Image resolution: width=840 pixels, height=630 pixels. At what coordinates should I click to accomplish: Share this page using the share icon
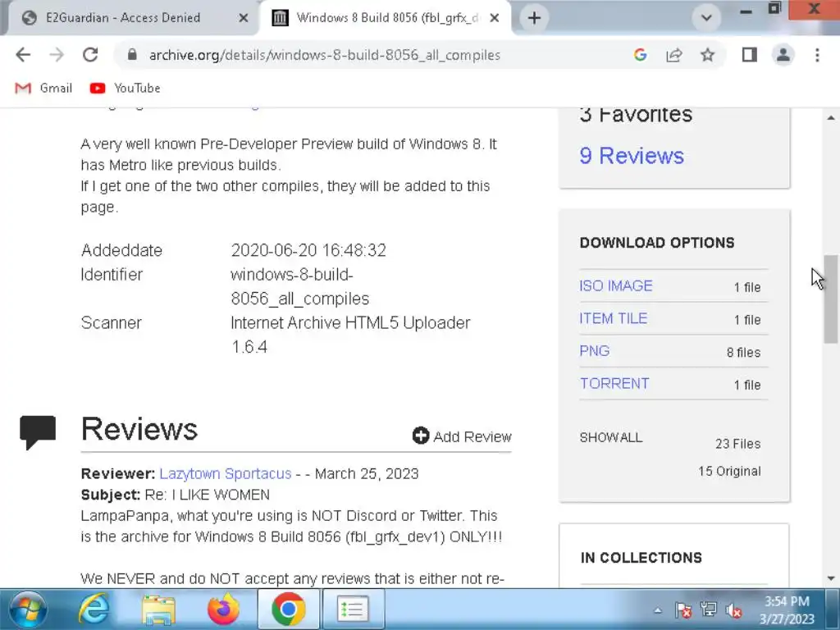(673, 55)
